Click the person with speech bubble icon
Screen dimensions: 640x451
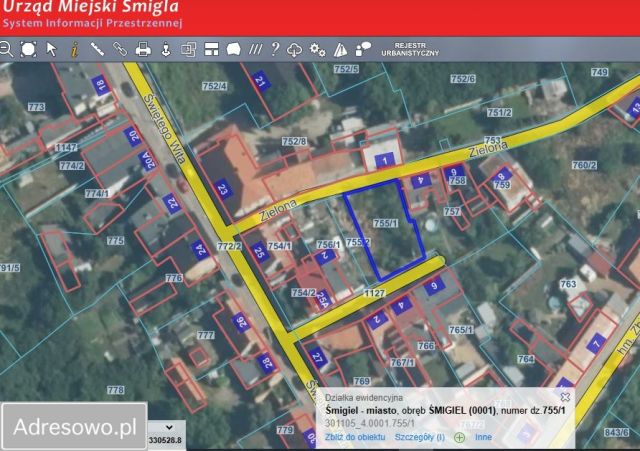363,49
